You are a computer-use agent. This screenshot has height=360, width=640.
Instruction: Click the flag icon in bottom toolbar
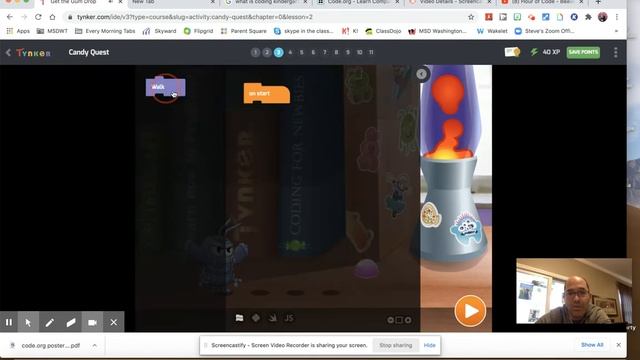pos(240,318)
